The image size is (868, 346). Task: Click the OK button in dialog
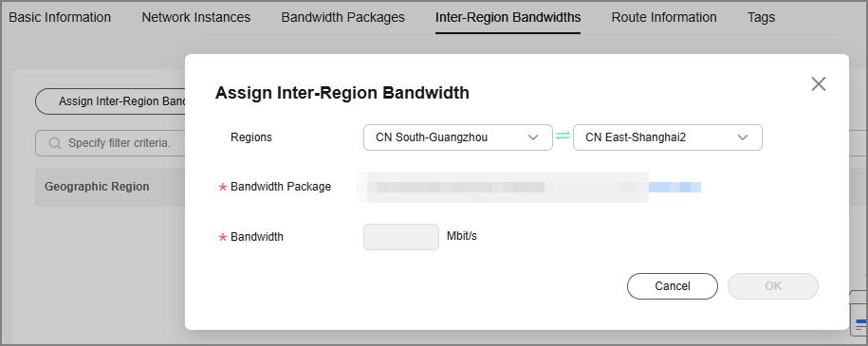[x=773, y=286]
